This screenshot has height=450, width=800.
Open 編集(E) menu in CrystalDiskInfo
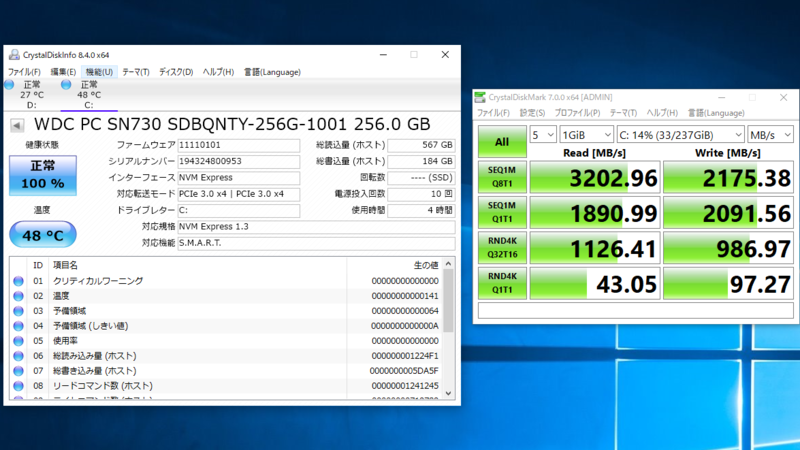click(x=63, y=72)
